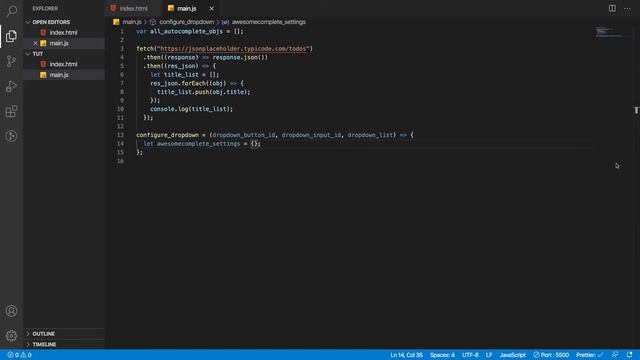Click the 'all_autocomplete_objs' variable text

point(186,31)
